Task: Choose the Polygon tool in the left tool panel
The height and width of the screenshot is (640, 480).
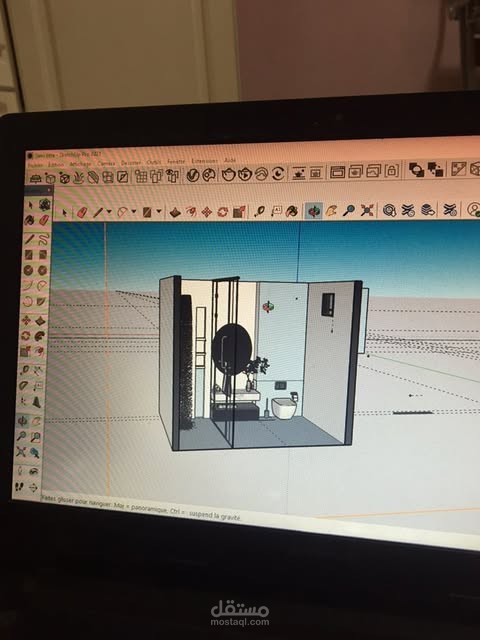Action: pos(42,270)
